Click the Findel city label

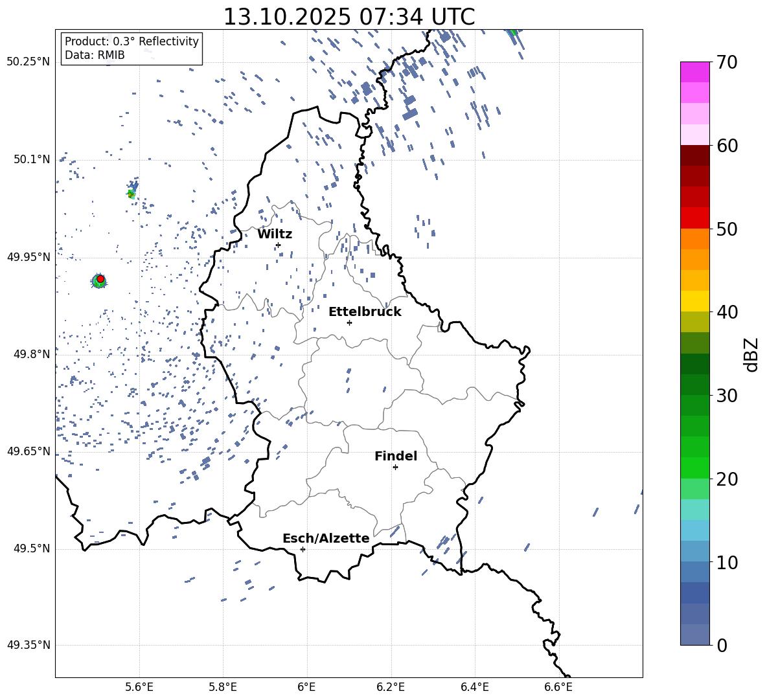point(395,457)
